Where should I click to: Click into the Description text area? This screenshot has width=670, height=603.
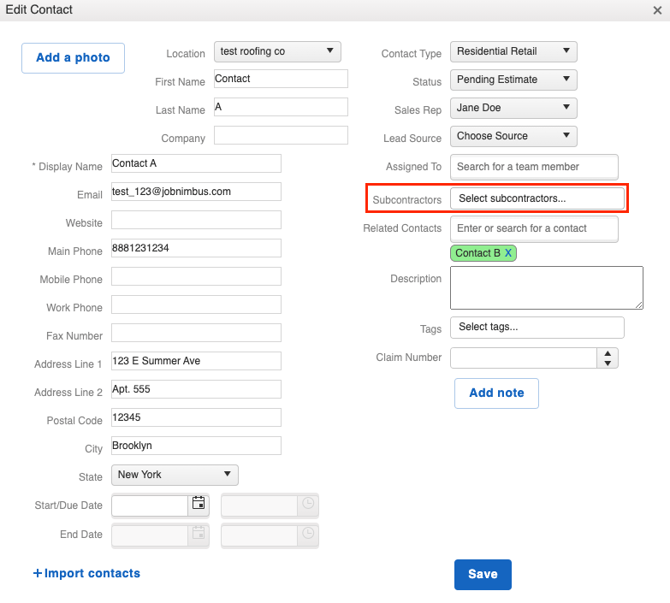click(x=546, y=288)
